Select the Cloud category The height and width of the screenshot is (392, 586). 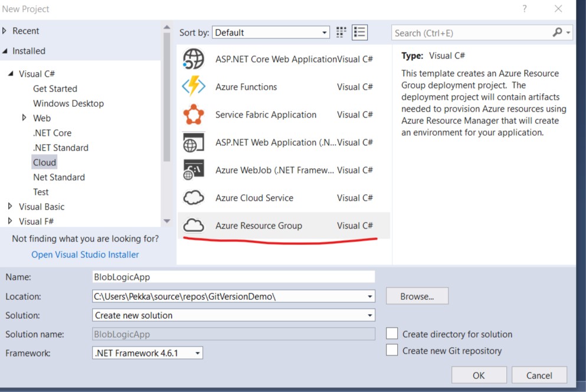tap(44, 162)
